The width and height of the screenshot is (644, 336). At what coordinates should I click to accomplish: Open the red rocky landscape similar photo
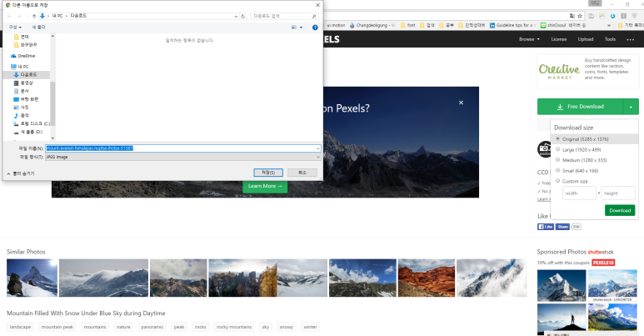tap(427, 278)
